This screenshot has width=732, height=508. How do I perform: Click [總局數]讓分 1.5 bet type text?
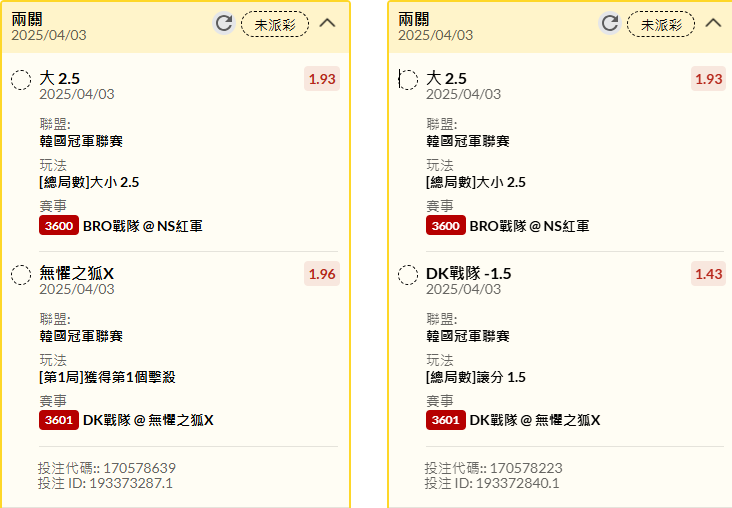[x=476, y=377]
